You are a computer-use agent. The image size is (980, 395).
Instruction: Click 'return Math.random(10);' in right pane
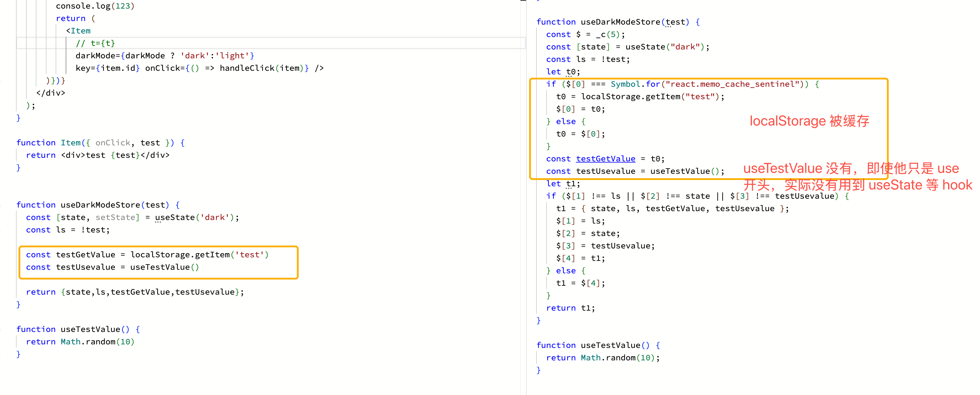603,358
